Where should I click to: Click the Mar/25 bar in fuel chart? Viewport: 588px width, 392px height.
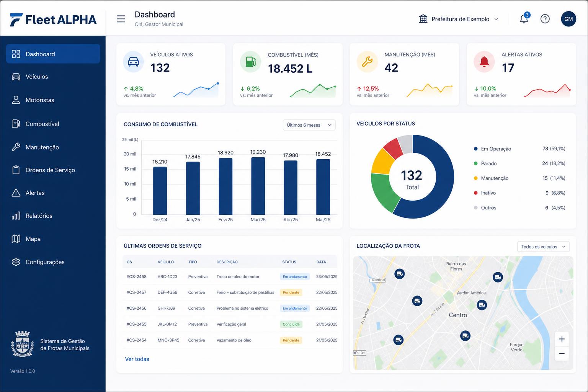point(258,186)
